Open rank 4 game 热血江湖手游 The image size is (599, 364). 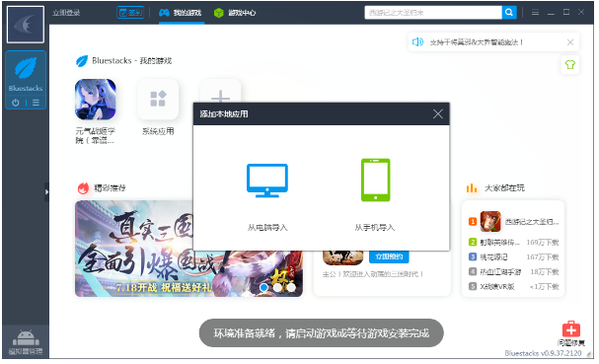pos(513,272)
